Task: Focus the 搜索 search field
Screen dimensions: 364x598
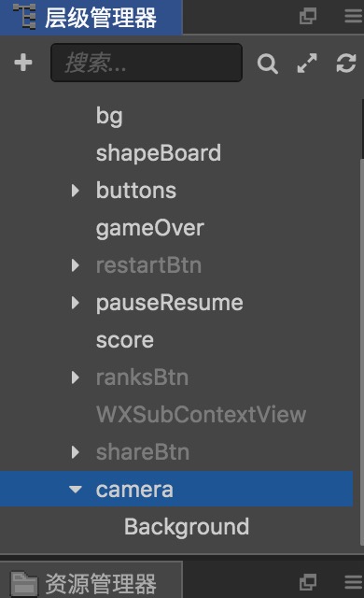Action: 147,63
